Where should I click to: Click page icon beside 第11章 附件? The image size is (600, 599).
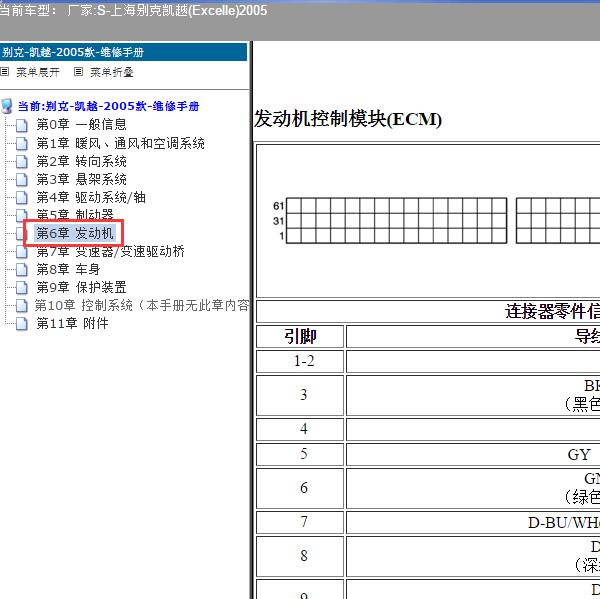[x=22, y=324]
